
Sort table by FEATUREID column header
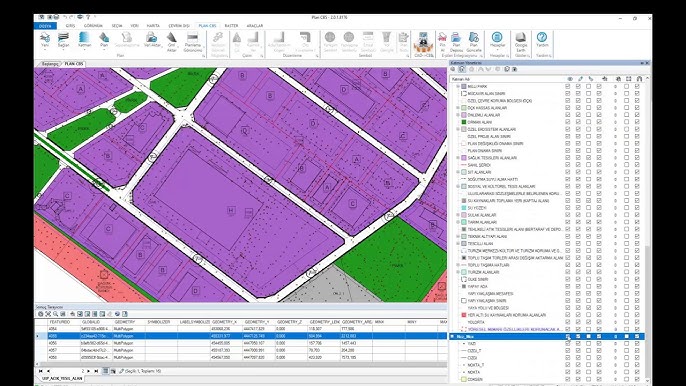point(60,322)
